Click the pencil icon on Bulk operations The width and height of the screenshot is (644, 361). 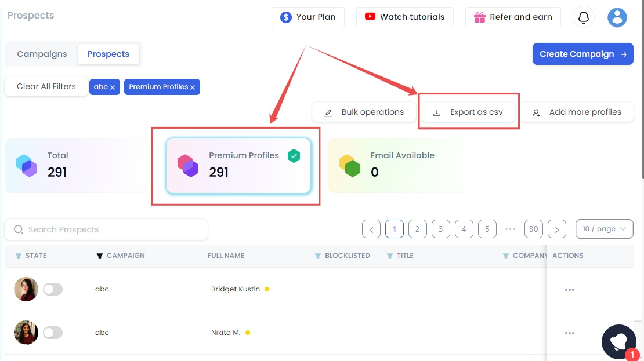pos(330,111)
